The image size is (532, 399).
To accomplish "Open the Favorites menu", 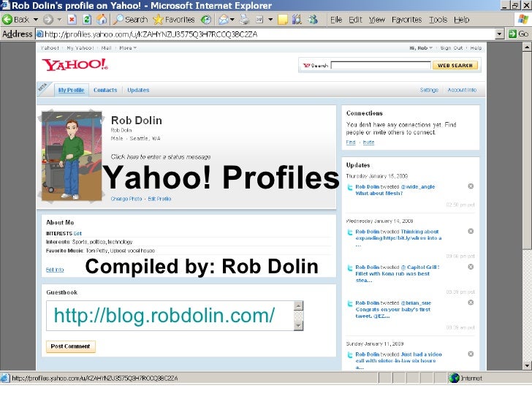I will point(406,20).
